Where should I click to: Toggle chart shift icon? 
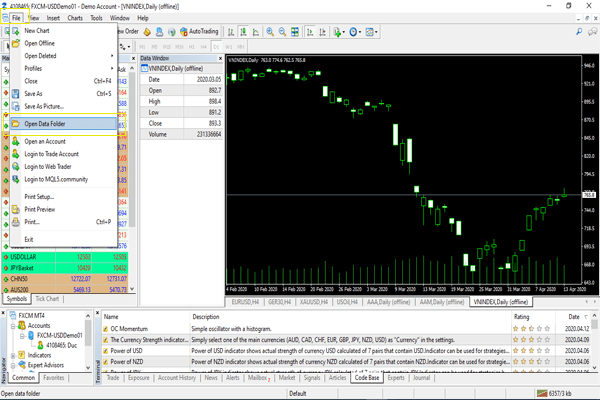pos(323,32)
